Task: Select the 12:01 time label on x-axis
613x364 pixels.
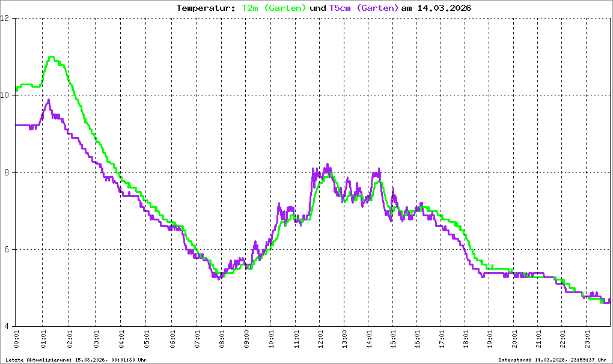Action: point(321,338)
